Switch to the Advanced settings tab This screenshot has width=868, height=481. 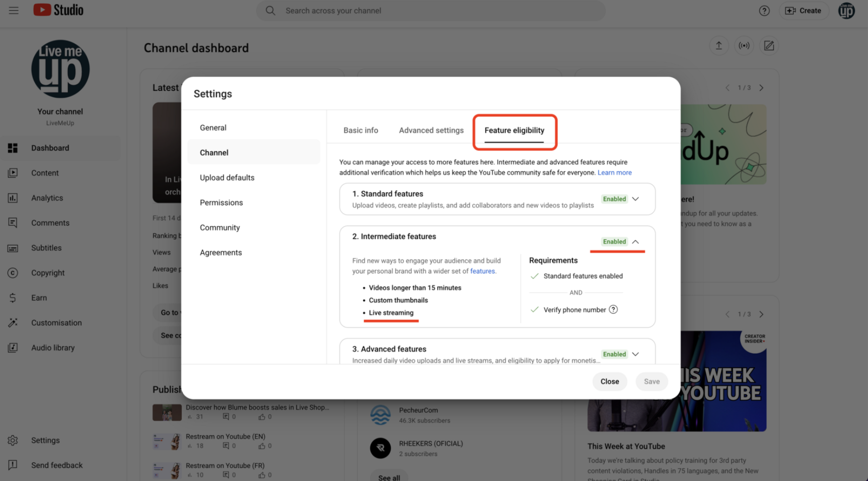(x=431, y=130)
